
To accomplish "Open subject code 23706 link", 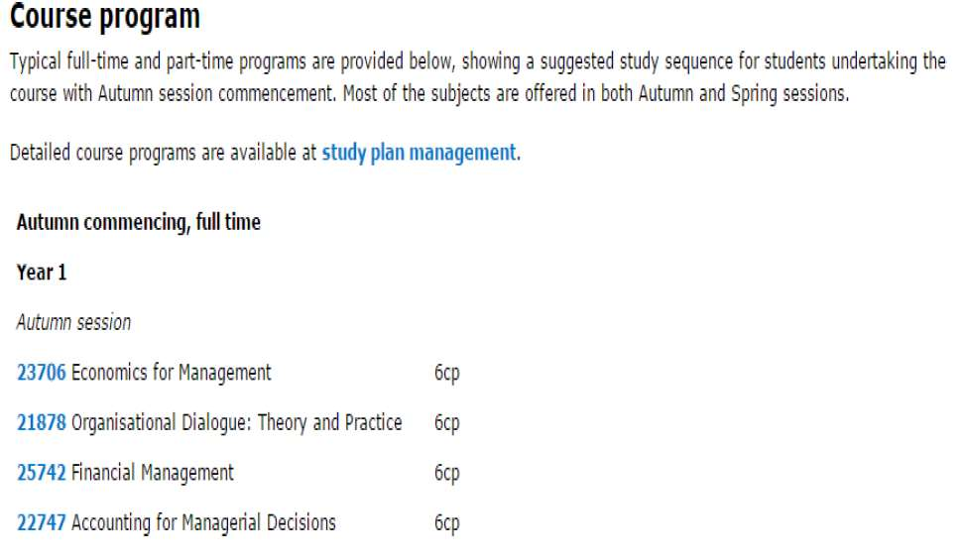I will [42, 373].
